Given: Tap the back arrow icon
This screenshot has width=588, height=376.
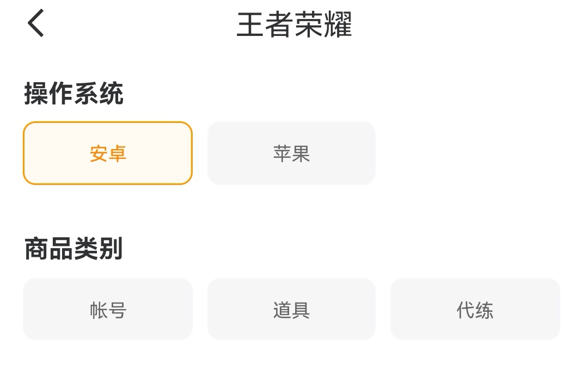Looking at the screenshot, I should pos(36,24).
